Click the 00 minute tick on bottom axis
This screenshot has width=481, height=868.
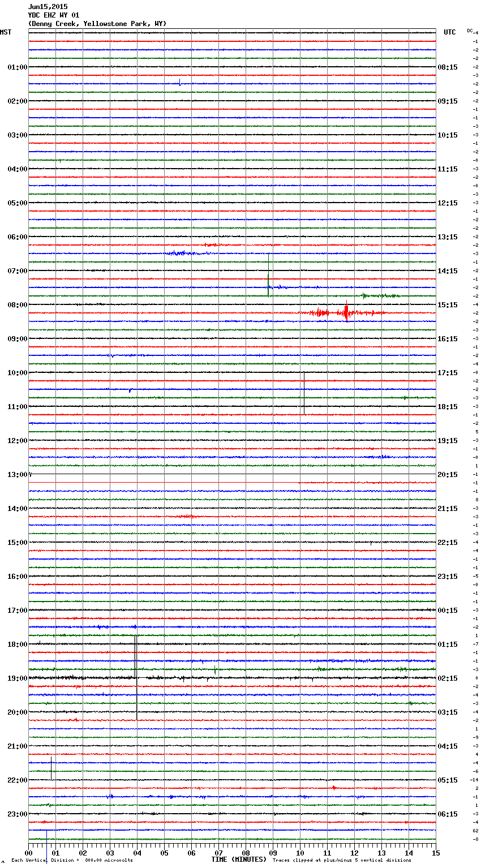[x=29, y=853]
